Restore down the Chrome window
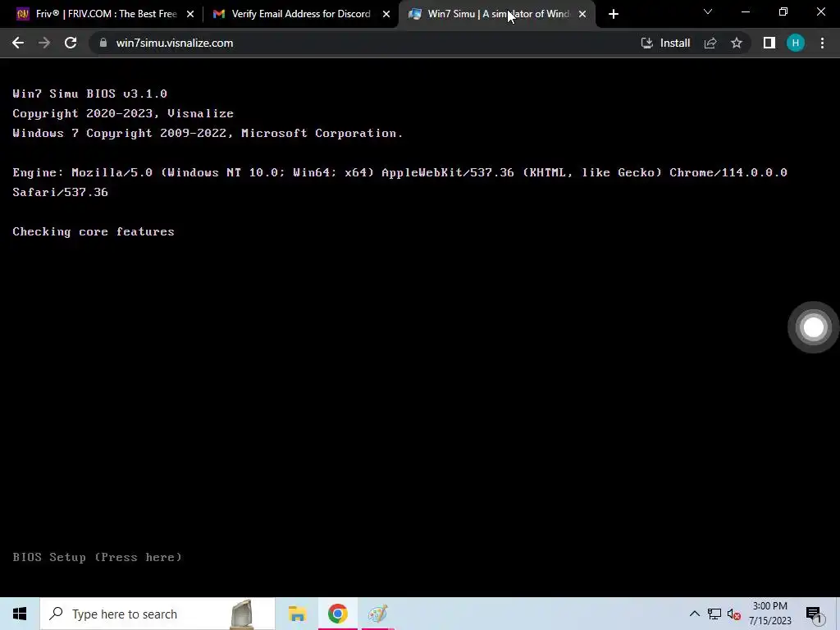The height and width of the screenshot is (630, 840). (783, 11)
